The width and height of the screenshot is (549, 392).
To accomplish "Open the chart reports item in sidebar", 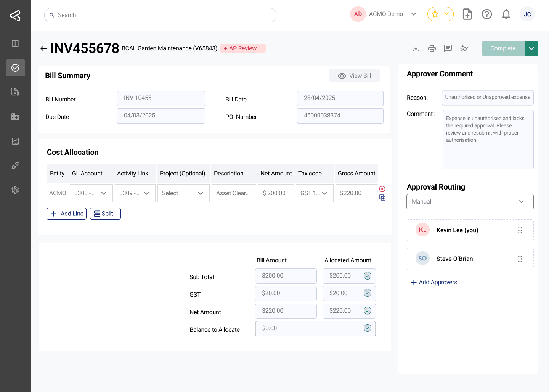I will [15, 141].
